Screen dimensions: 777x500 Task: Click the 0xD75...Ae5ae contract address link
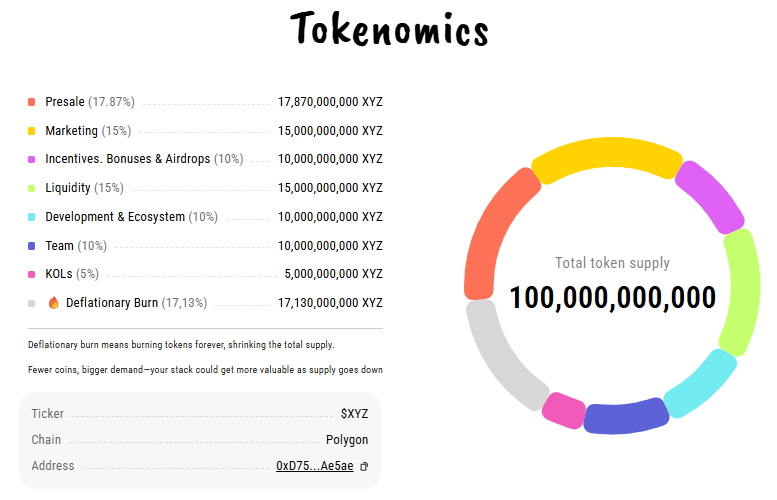coord(315,466)
